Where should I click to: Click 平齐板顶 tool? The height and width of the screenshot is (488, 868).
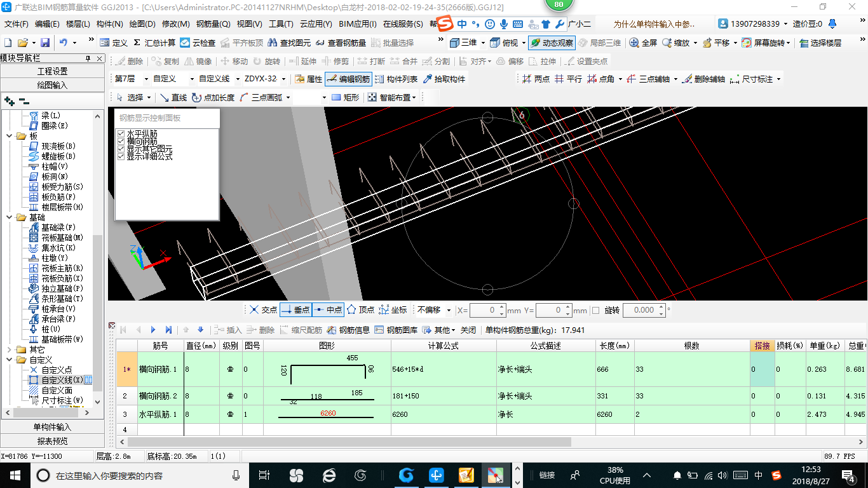tap(241, 43)
